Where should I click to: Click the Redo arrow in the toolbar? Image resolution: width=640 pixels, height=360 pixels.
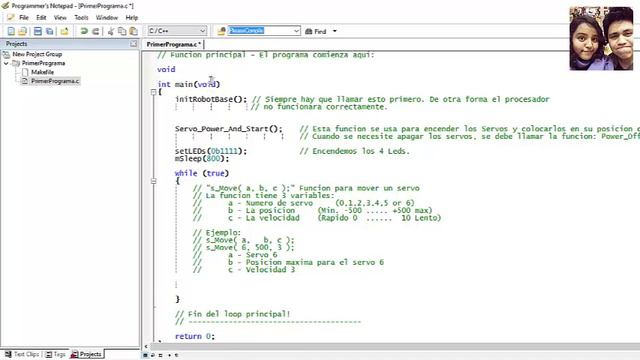(x=96, y=31)
